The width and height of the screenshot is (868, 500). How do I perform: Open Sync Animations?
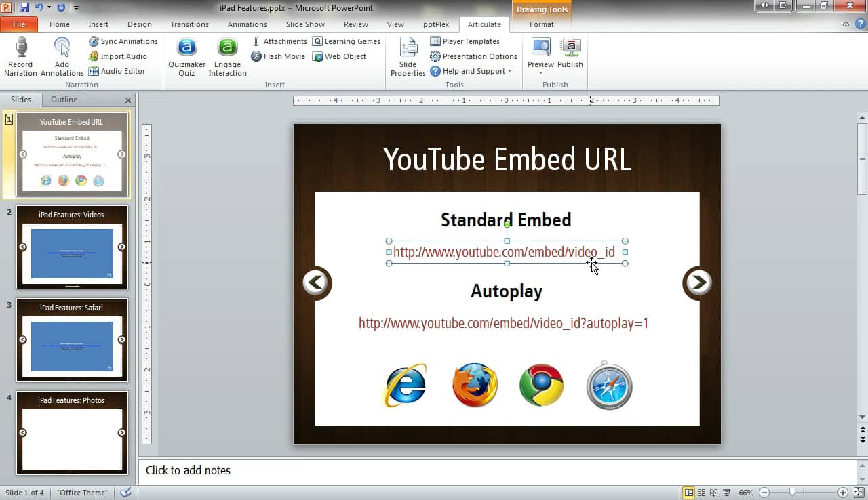tap(123, 41)
